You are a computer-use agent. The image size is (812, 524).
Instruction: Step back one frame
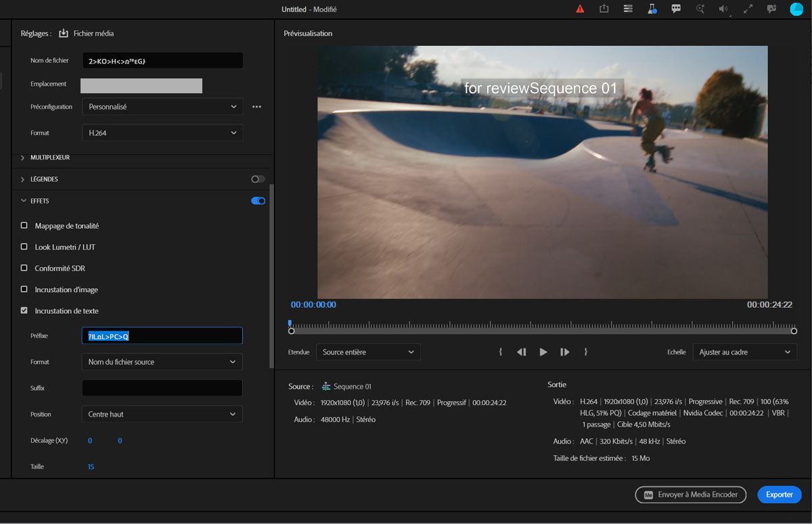point(522,352)
